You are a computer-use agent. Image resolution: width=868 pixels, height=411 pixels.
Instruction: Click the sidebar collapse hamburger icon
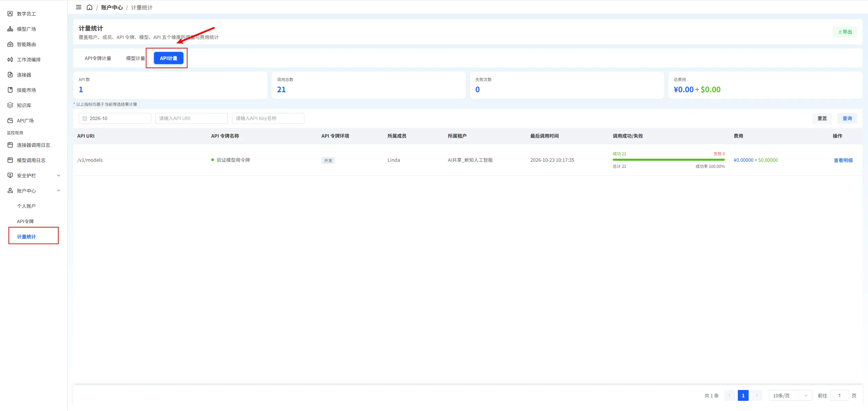pyautogui.click(x=79, y=7)
